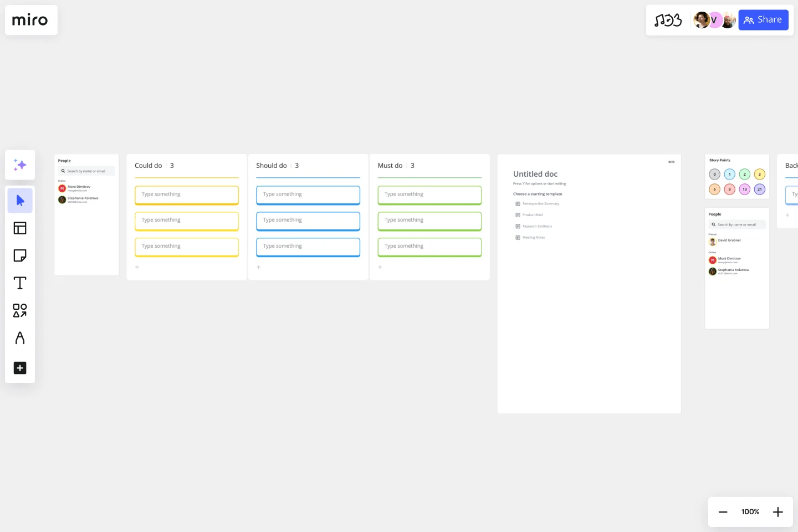This screenshot has width=798, height=532.
Task: Click a Type something field in Could do
Action: click(187, 195)
